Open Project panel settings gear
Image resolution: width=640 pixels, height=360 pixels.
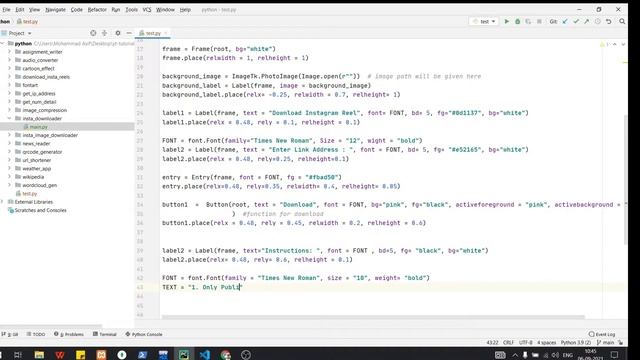(x=118, y=33)
